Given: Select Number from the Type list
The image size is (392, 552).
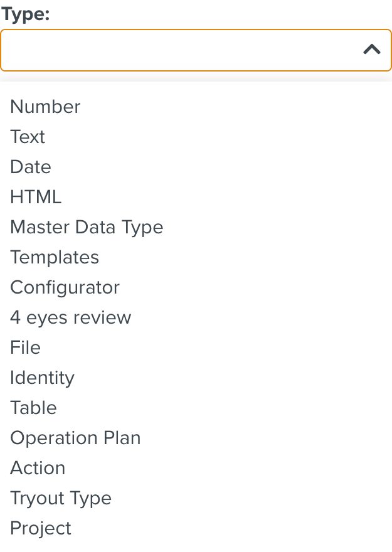Looking at the screenshot, I should (45, 107).
